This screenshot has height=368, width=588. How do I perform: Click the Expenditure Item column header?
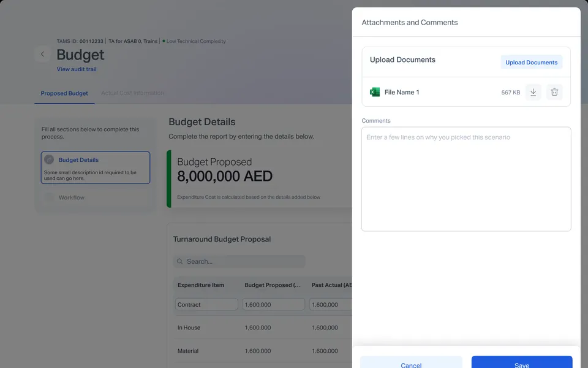201,285
